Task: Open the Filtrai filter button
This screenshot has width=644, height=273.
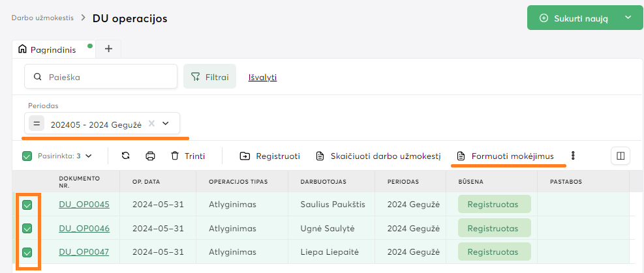Action: point(209,77)
